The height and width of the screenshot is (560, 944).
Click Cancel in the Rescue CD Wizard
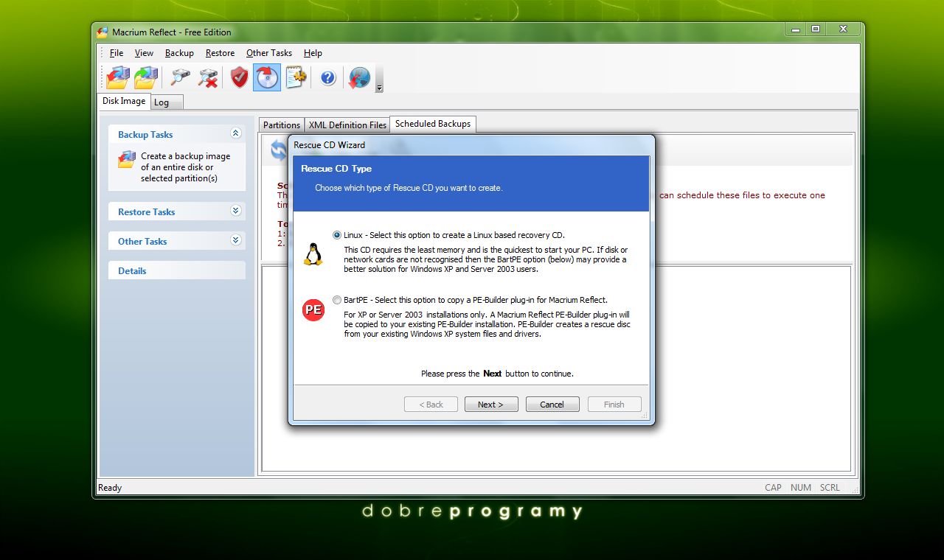click(x=552, y=405)
